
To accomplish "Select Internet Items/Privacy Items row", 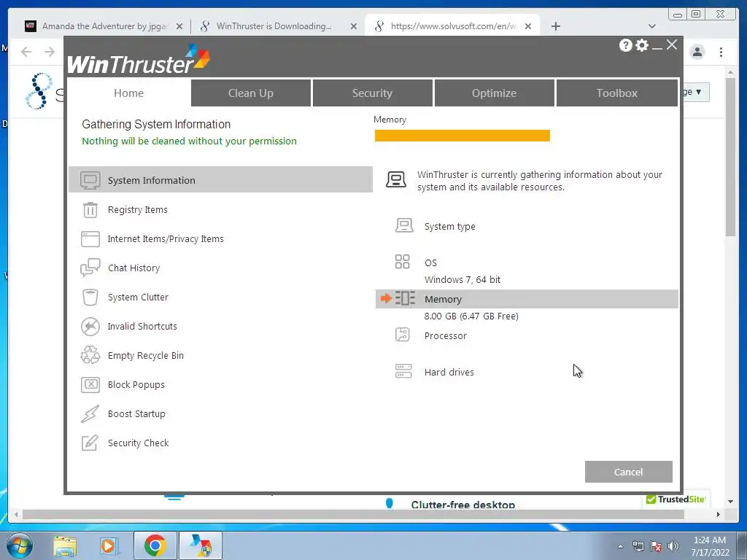I will coord(220,239).
